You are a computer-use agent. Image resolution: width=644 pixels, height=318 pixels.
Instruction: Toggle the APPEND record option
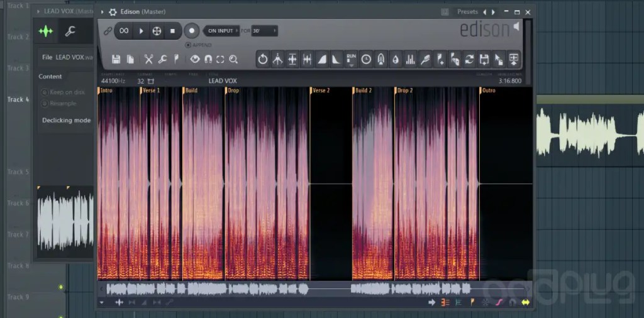(198, 45)
